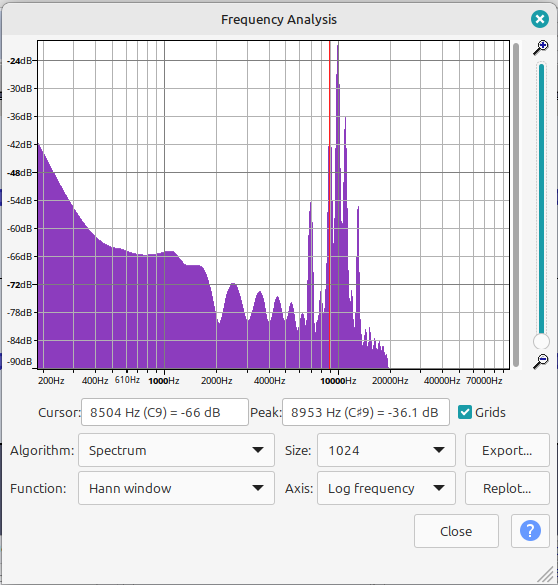
Task: Click the teal vertical zoom slider track
Action: click(x=542, y=198)
